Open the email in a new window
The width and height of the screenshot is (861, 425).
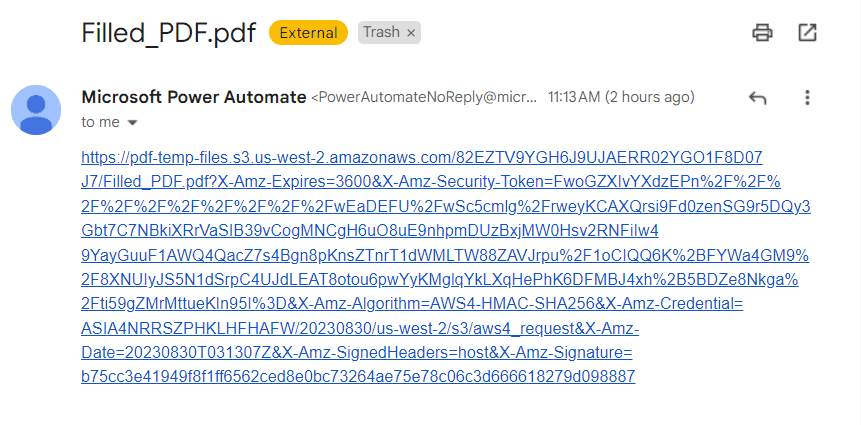click(807, 33)
